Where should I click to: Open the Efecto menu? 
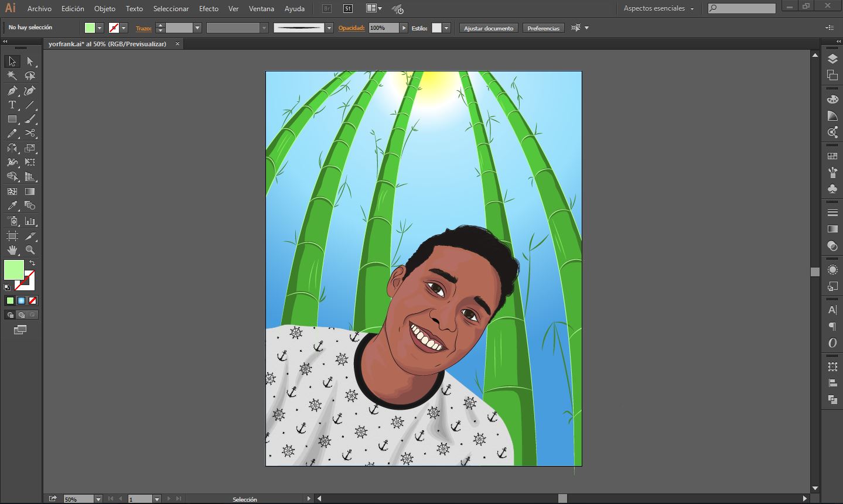tap(209, 9)
